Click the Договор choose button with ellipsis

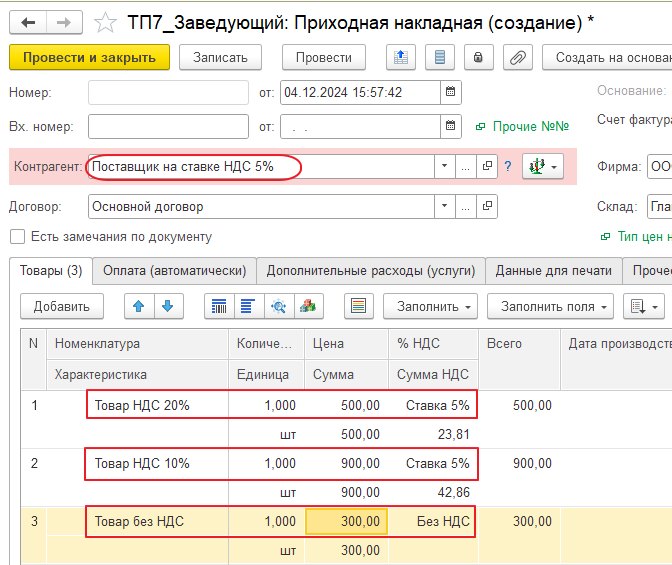click(466, 206)
